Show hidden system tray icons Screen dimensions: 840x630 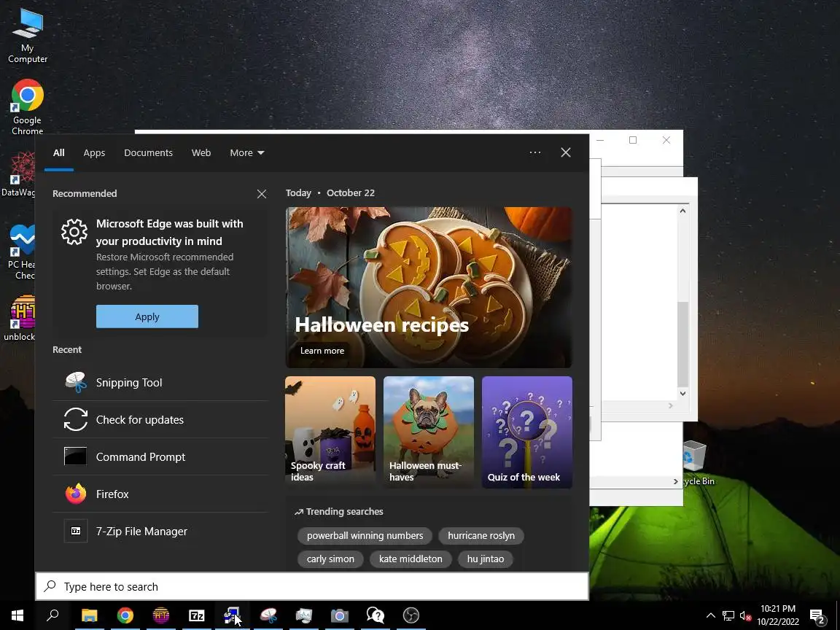pos(710,615)
